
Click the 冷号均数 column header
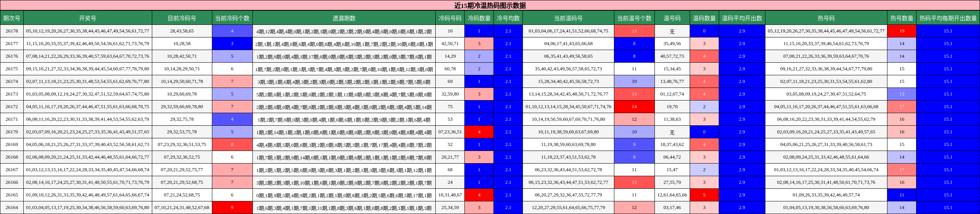(x=508, y=18)
